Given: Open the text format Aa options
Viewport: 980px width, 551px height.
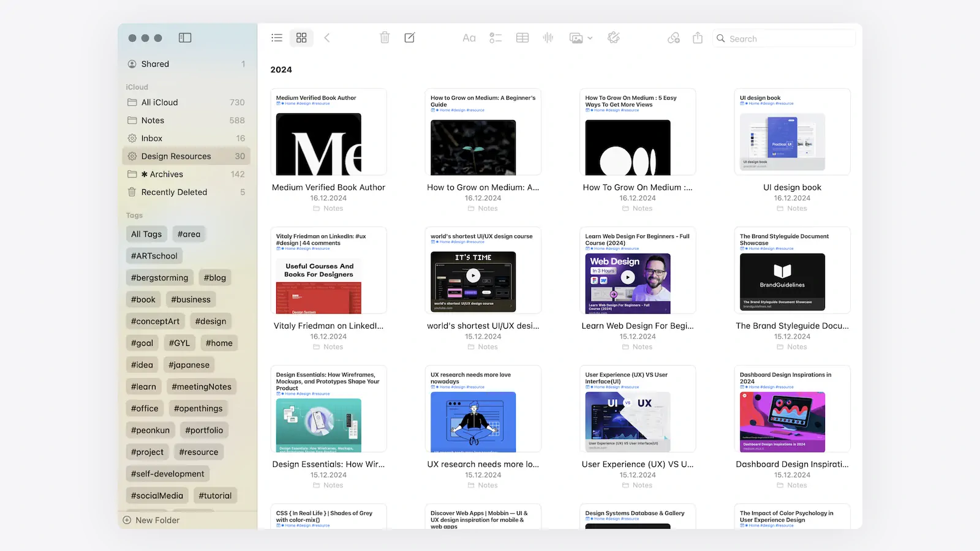Looking at the screenshot, I should (x=469, y=38).
